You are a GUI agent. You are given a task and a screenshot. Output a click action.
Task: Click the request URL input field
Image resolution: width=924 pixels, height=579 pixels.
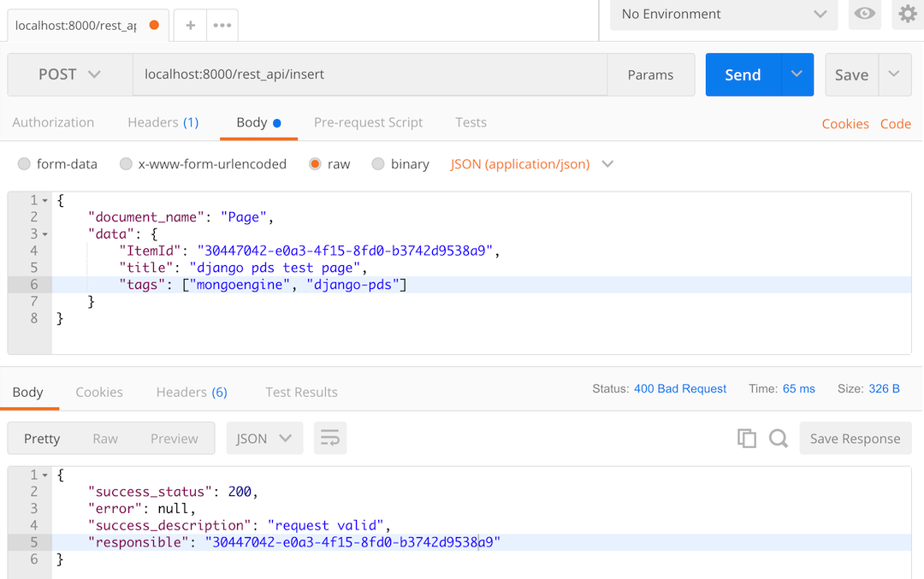[x=368, y=75]
